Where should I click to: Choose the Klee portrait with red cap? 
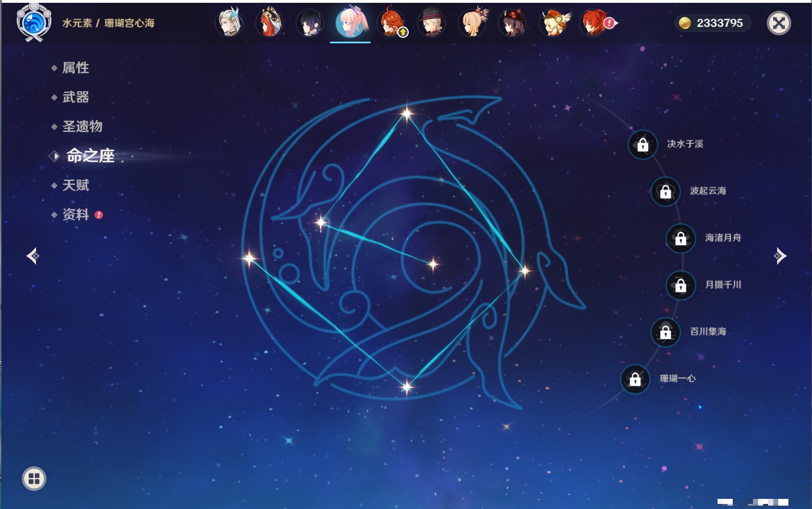tap(554, 22)
